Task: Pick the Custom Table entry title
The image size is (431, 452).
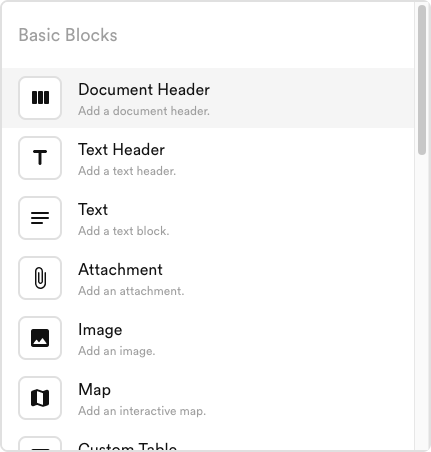Action: coord(128,446)
